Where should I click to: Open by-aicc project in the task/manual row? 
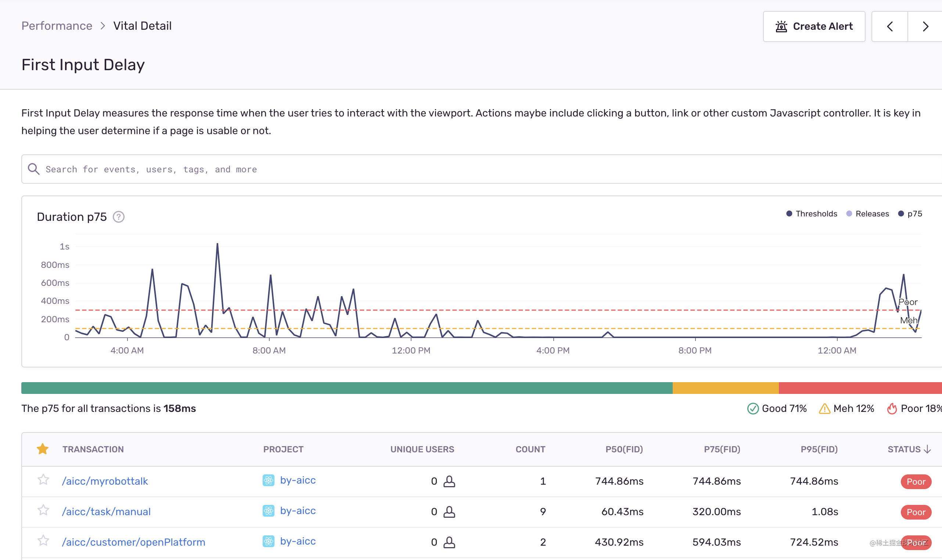(298, 511)
